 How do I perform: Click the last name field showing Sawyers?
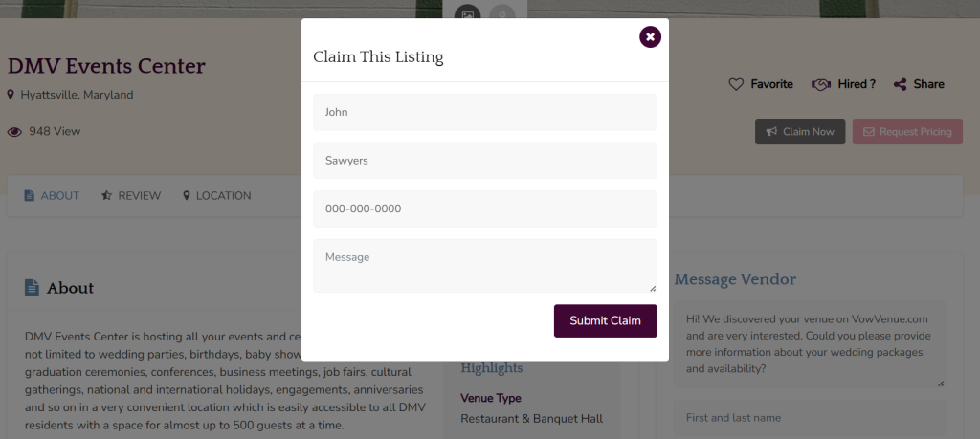tap(484, 161)
